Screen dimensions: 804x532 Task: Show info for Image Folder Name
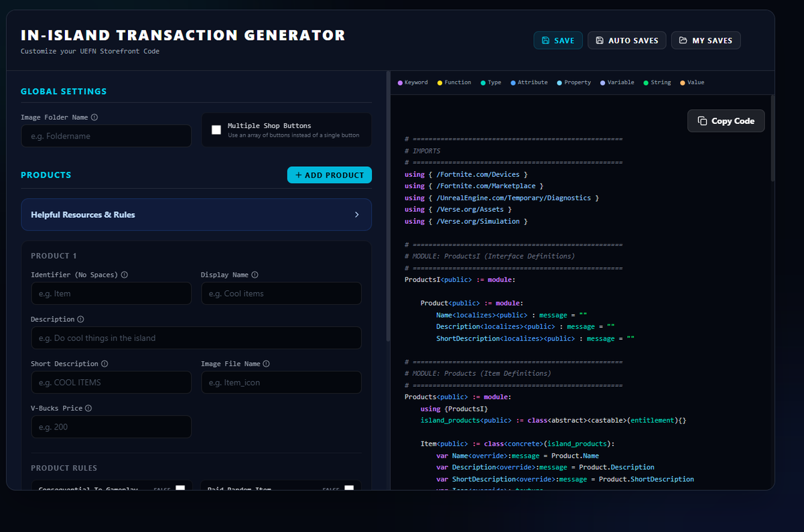point(94,117)
